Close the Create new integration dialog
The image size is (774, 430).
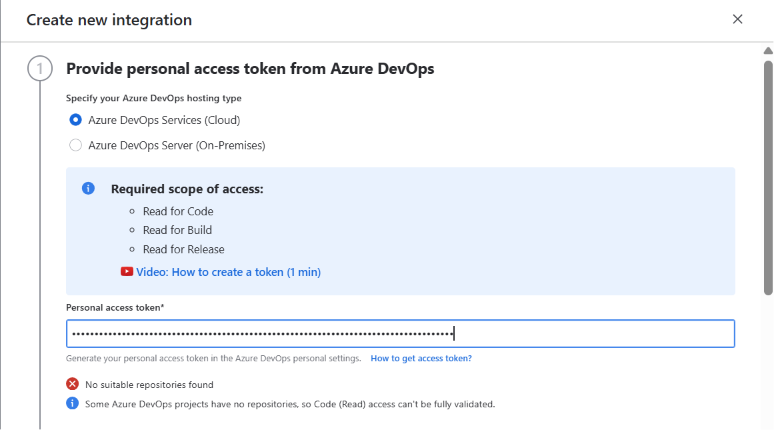(737, 19)
